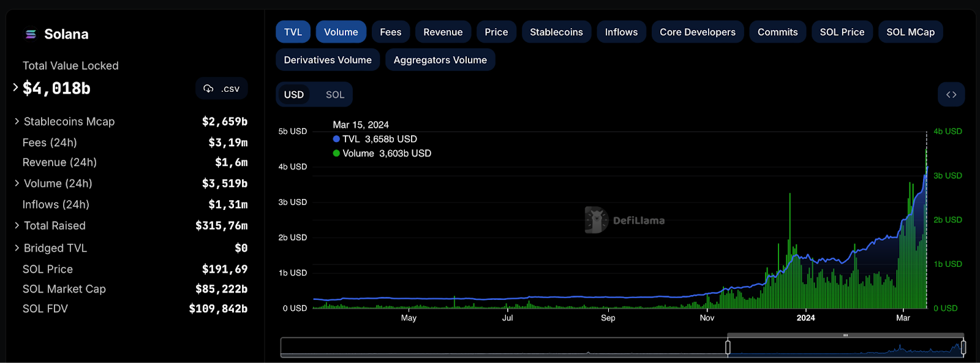Click the Stablecoins Mcap value $2,659b
This screenshot has width=980, height=363.
click(225, 121)
